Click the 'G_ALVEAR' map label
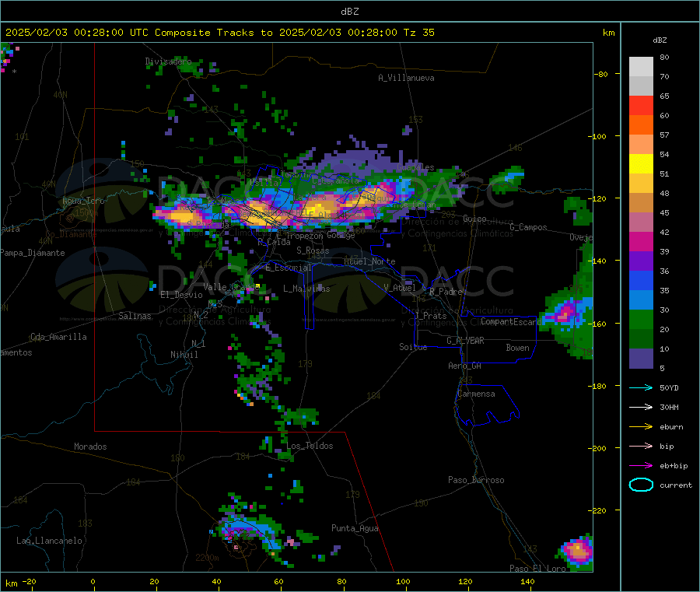700x592 pixels. click(465, 341)
